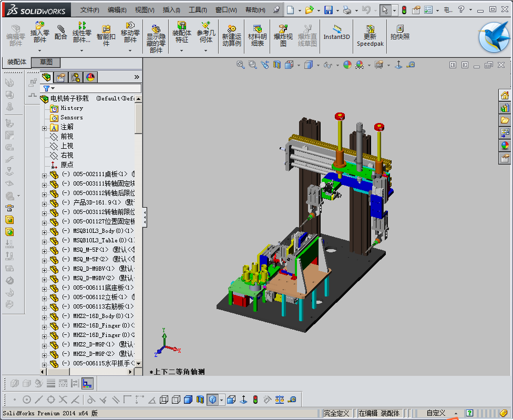This screenshot has height=420, width=513.
Task: Click the Update Speedpak (更新Speedpak) icon
Action: [370, 33]
